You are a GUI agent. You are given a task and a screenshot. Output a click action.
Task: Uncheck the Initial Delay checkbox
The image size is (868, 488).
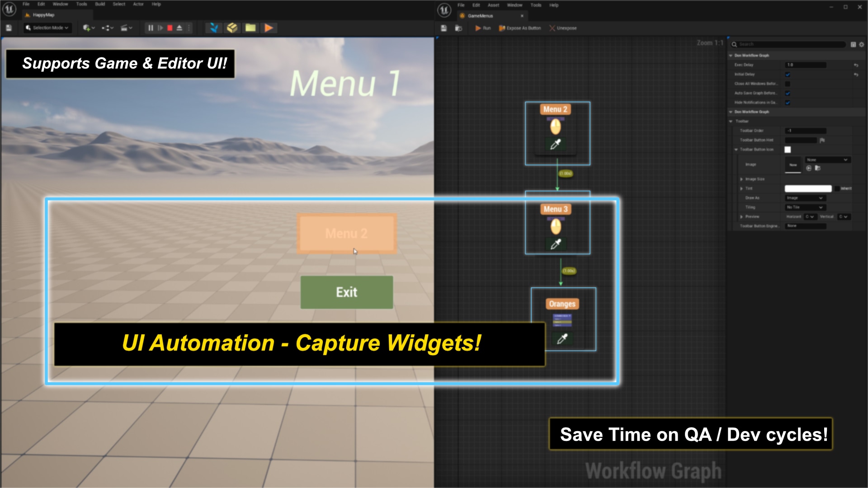788,75
